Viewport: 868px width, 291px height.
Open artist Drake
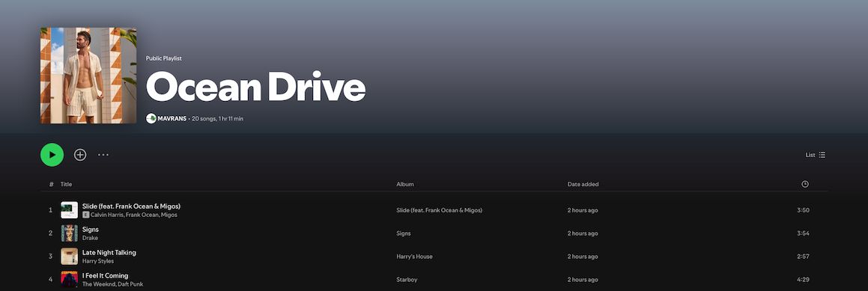pos(90,238)
